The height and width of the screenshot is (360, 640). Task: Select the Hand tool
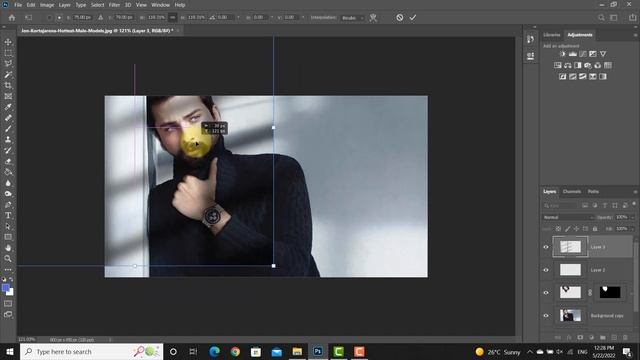coord(8,248)
